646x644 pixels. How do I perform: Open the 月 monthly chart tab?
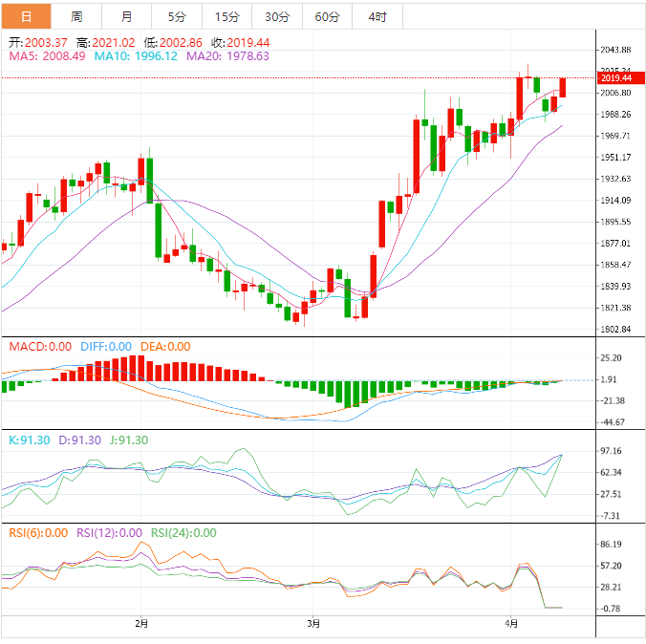pos(127,16)
